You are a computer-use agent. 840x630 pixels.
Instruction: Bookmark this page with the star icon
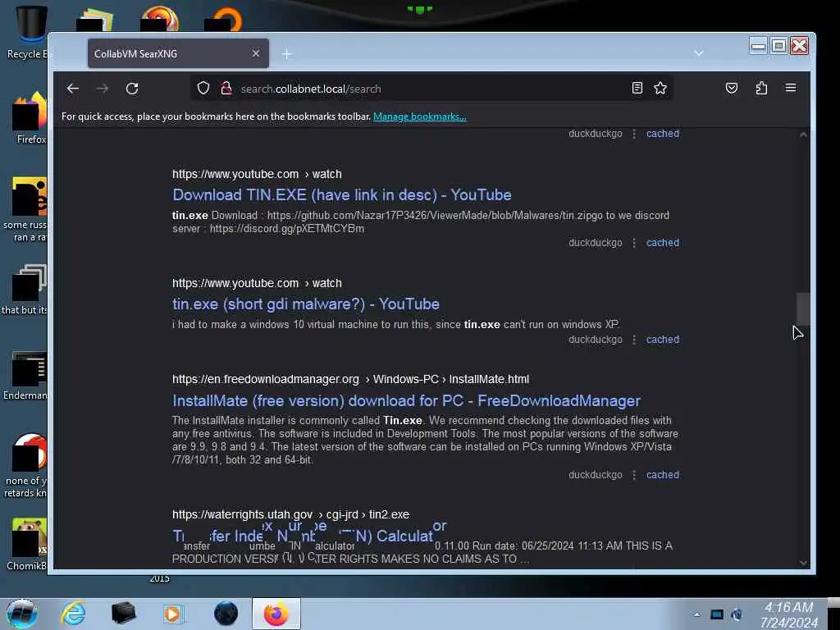coord(660,88)
